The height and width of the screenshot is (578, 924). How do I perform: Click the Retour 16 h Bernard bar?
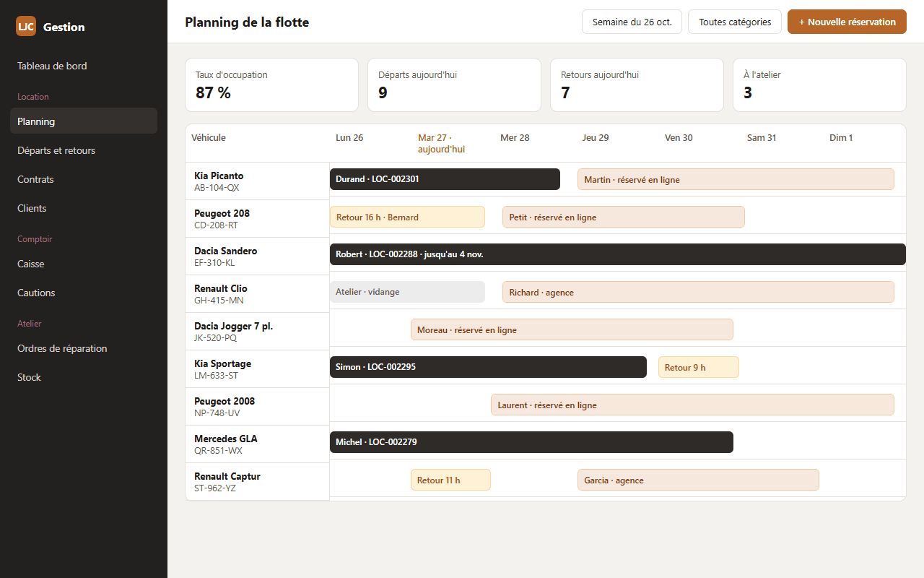(407, 217)
